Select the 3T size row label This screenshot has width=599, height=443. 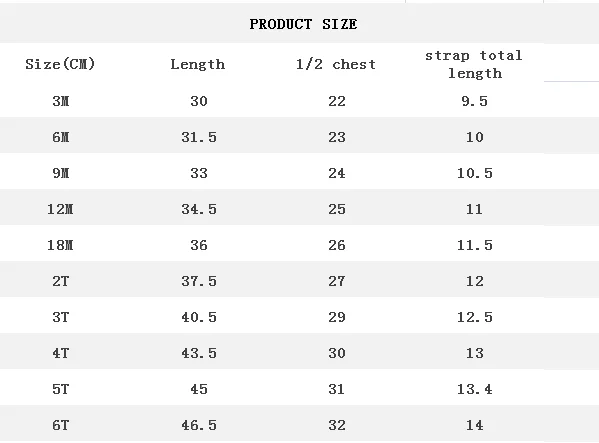[x=61, y=317]
